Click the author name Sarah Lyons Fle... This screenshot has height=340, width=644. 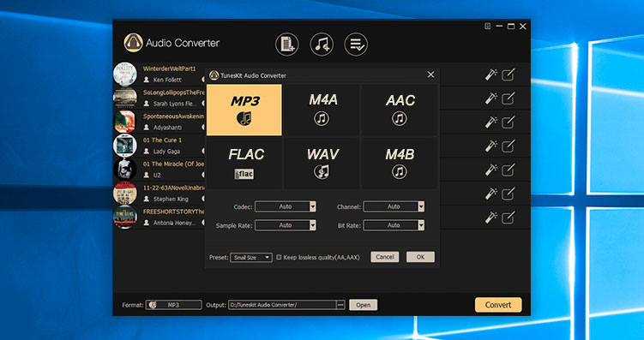pos(175,104)
